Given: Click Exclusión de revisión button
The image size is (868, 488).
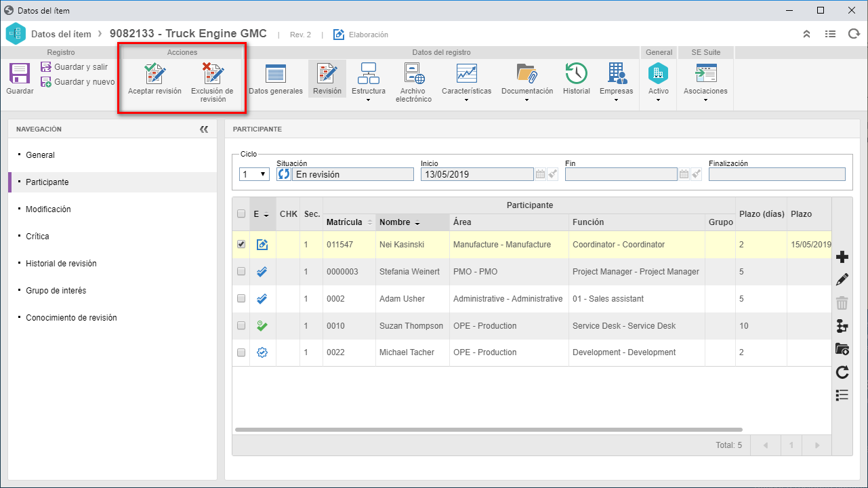Looking at the screenshot, I should (212, 83).
